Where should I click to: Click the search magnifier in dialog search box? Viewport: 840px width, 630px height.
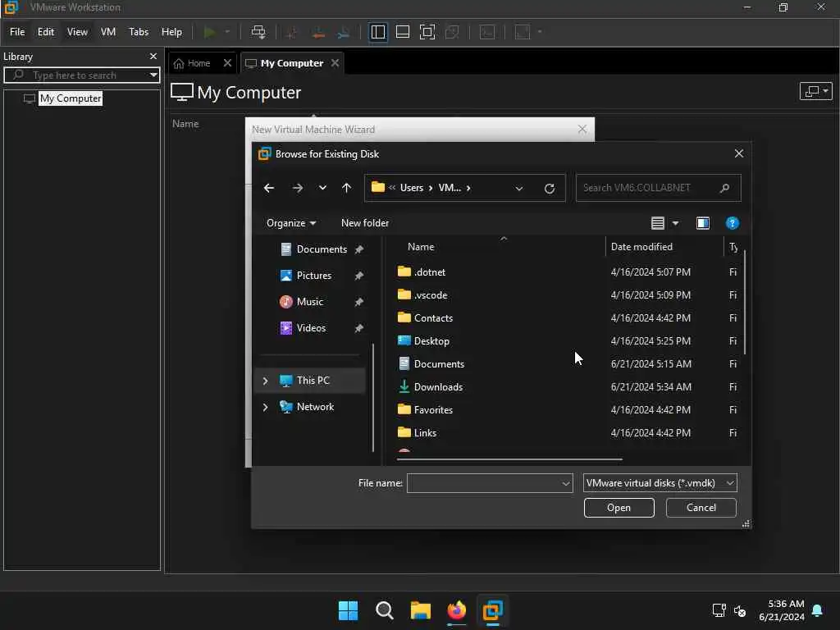724,188
